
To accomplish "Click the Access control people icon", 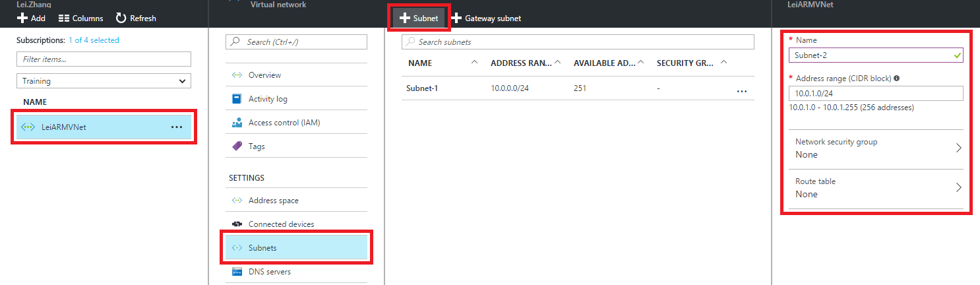I will 237,123.
